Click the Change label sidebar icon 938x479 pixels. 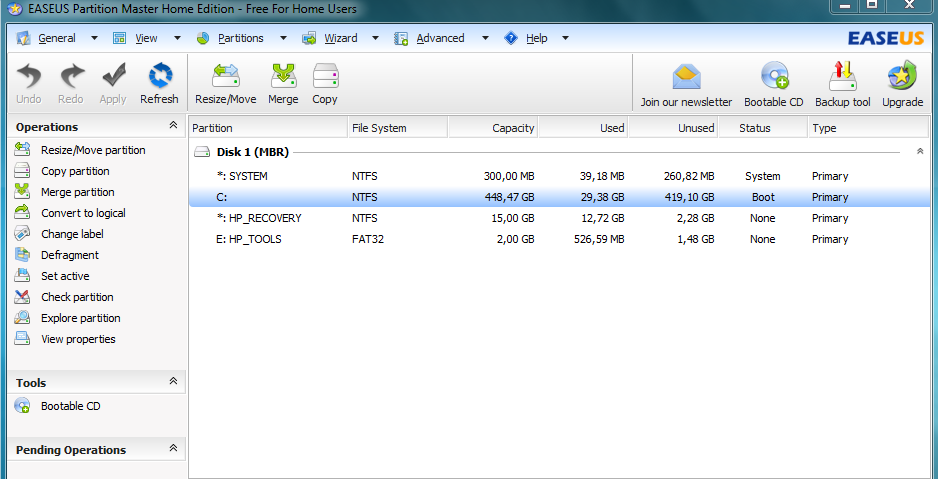point(22,234)
